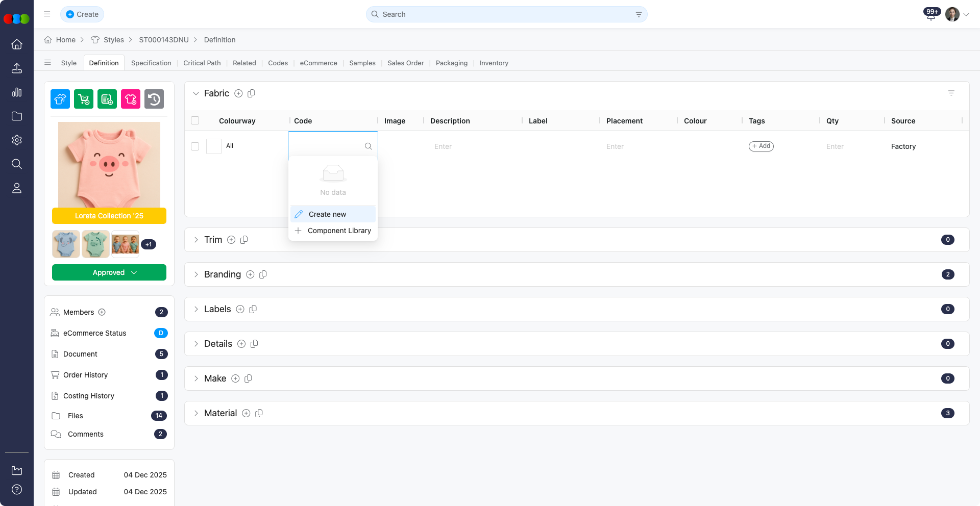This screenshot has height=506, width=980.
Task: Select 'Create new' from code dropdown
Action: click(327, 214)
